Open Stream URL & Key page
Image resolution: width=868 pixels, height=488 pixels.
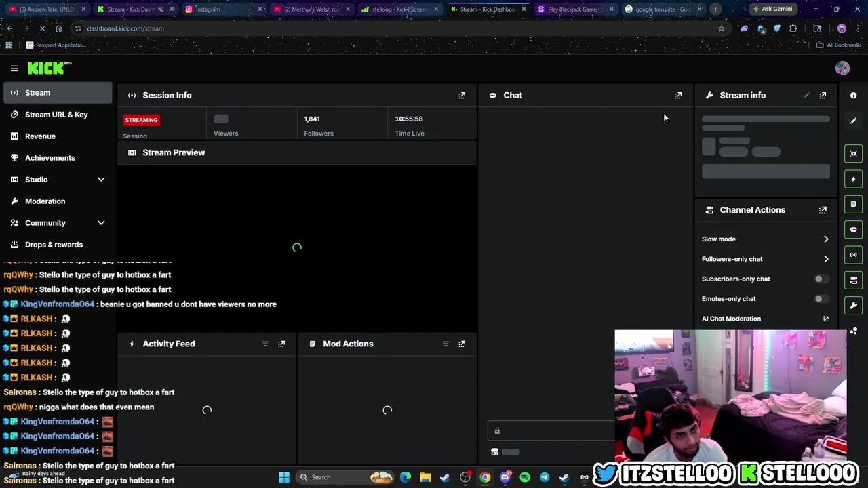tap(58, 115)
